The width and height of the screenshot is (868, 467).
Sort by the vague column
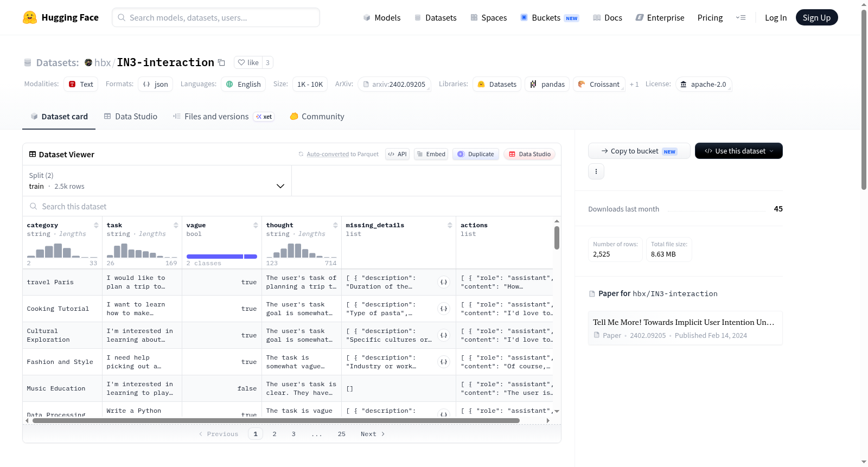click(x=256, y=225)
